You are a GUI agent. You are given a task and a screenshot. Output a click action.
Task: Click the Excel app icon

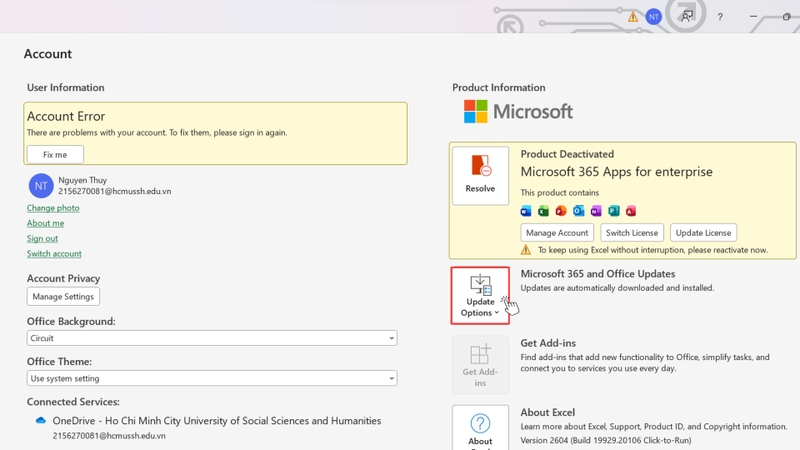point(543,211)
